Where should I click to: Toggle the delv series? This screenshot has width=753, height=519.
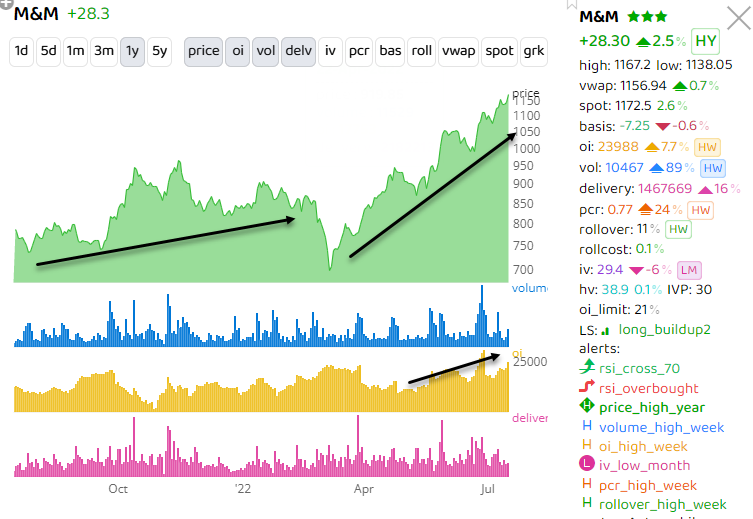[x=299, y=51]
